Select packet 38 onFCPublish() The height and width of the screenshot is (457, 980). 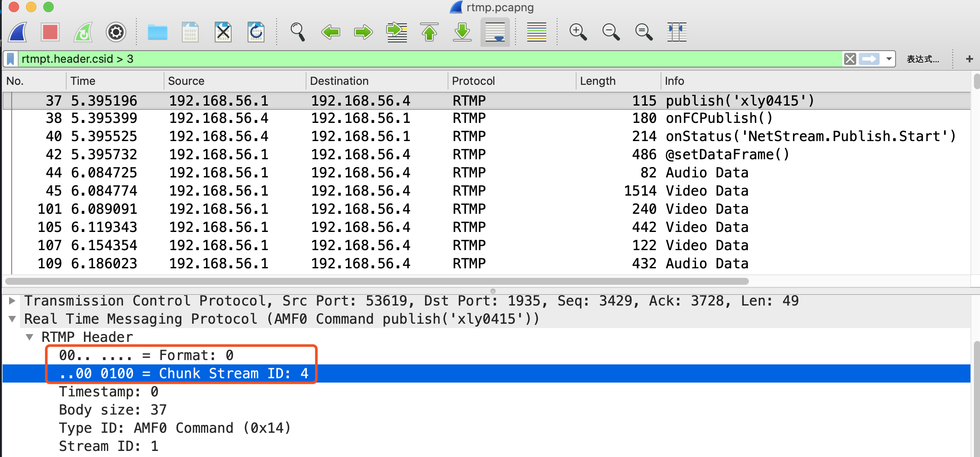click(x=487, y=118)
